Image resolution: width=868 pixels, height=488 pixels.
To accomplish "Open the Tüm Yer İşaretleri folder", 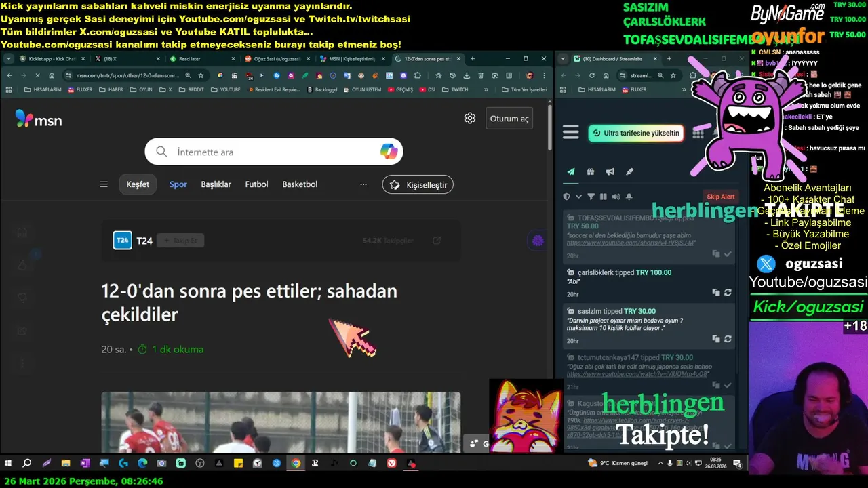I will tap(524, 89).
